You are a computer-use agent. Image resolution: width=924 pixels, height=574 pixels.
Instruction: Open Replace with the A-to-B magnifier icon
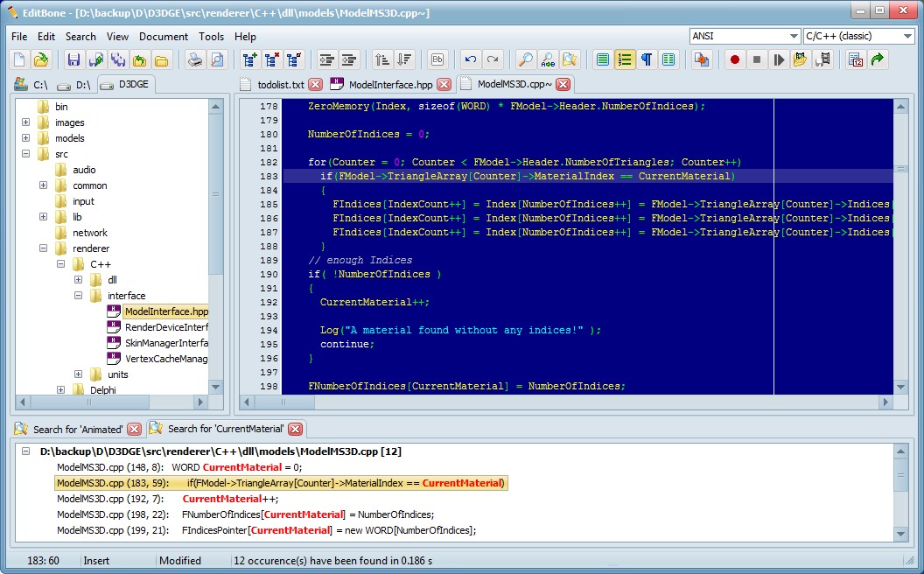548,59
